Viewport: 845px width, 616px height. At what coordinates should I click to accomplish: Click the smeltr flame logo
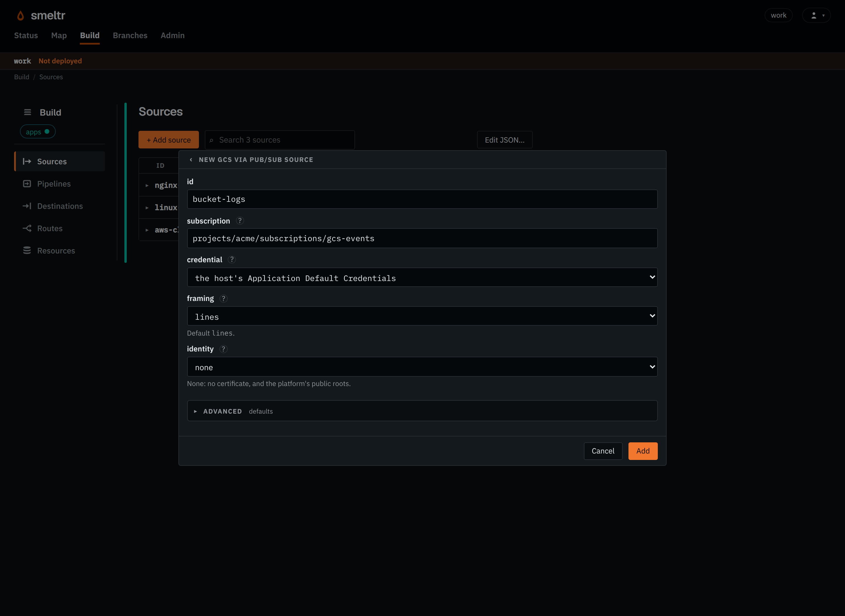pyautogui.click(x=21, y=15)
